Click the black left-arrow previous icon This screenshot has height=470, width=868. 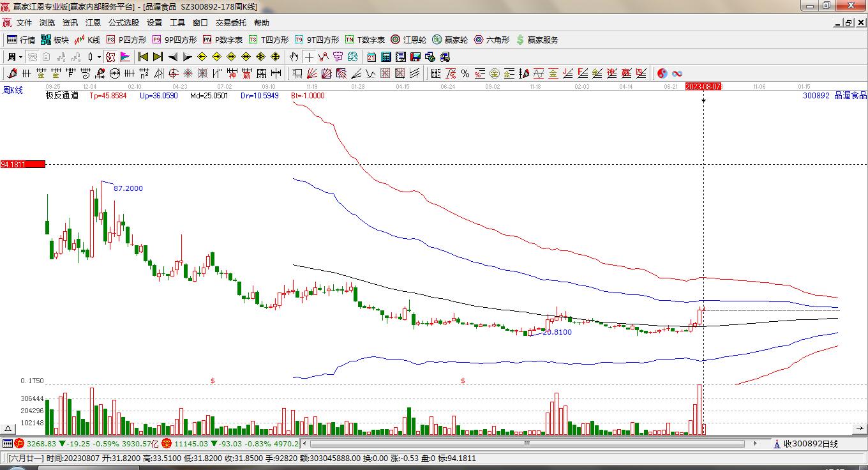point(172,57)
